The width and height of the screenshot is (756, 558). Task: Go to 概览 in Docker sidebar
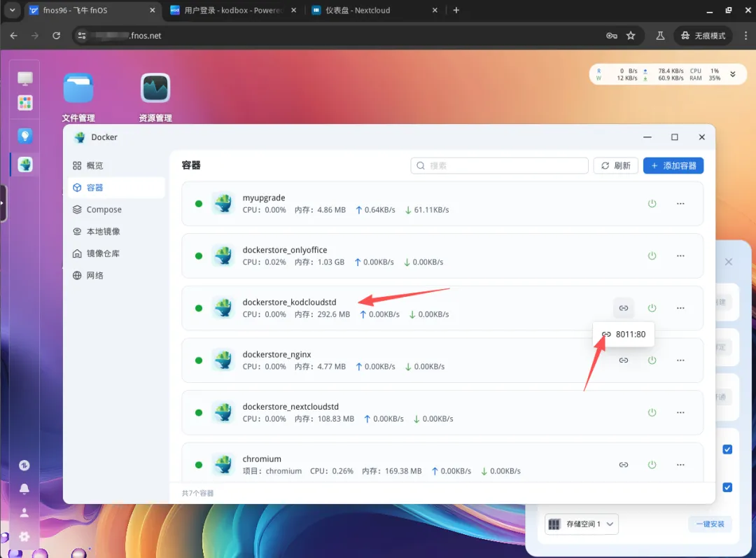pos(115,165)
